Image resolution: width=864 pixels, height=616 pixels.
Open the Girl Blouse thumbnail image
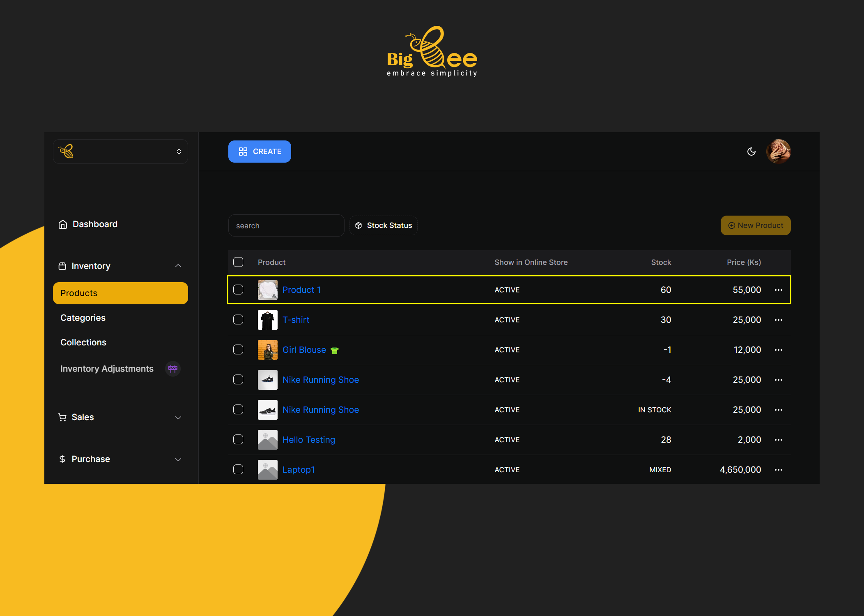point(268,350)
